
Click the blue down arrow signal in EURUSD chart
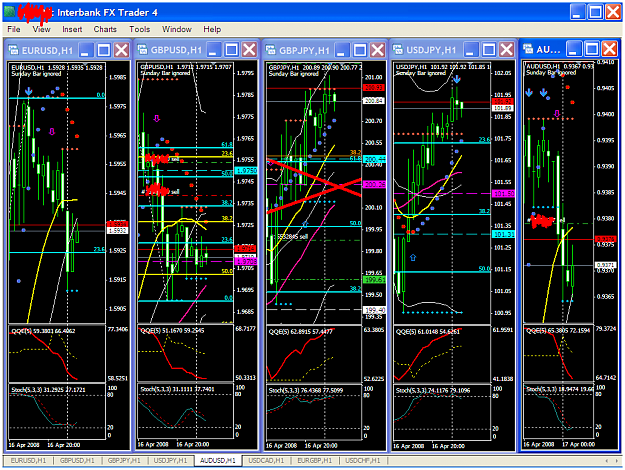click(29, 92)
